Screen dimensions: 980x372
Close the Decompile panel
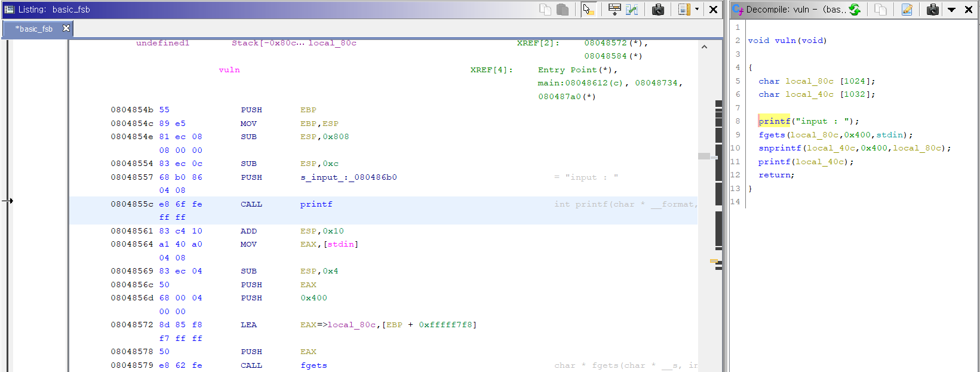pyautogui.click(x=968, y=9)
